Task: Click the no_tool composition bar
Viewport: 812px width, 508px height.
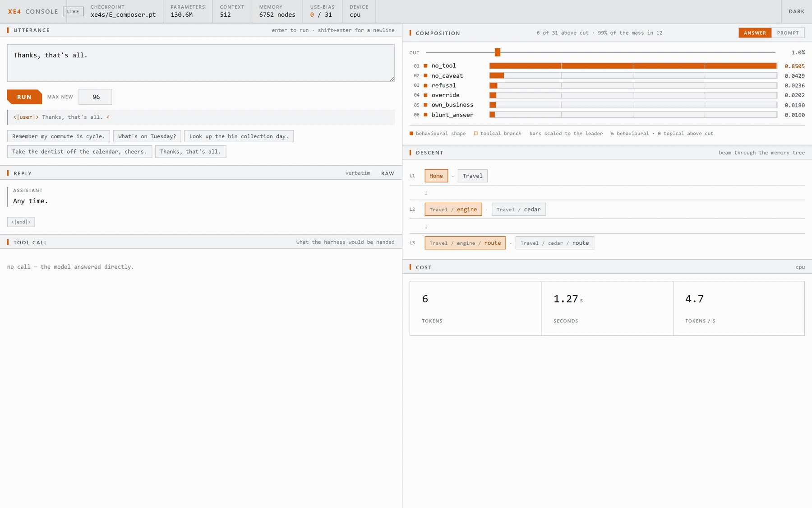Action: [633, 66]
